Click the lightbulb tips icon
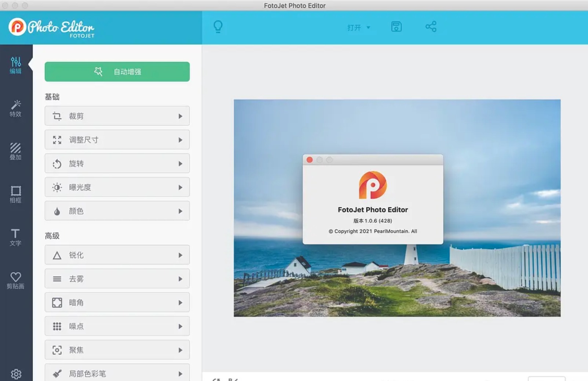The image size is (588, 381). click(218, 27)
